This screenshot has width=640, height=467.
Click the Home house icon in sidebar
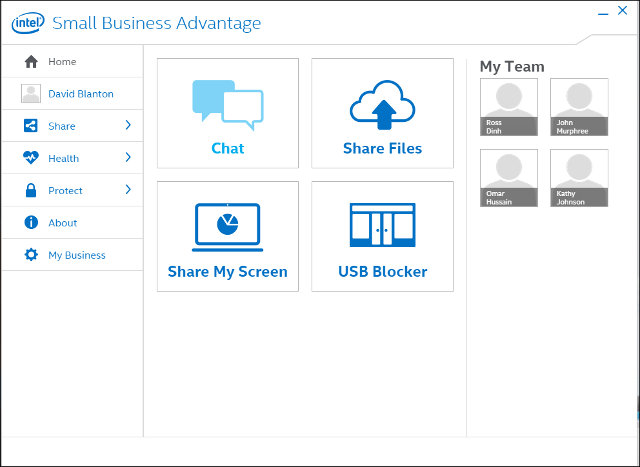click(x=31, y=62)
